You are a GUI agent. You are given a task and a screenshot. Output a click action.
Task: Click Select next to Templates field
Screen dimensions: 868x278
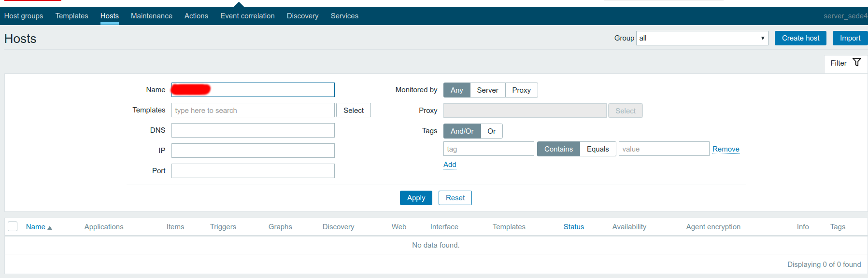[x=353, y=111]
